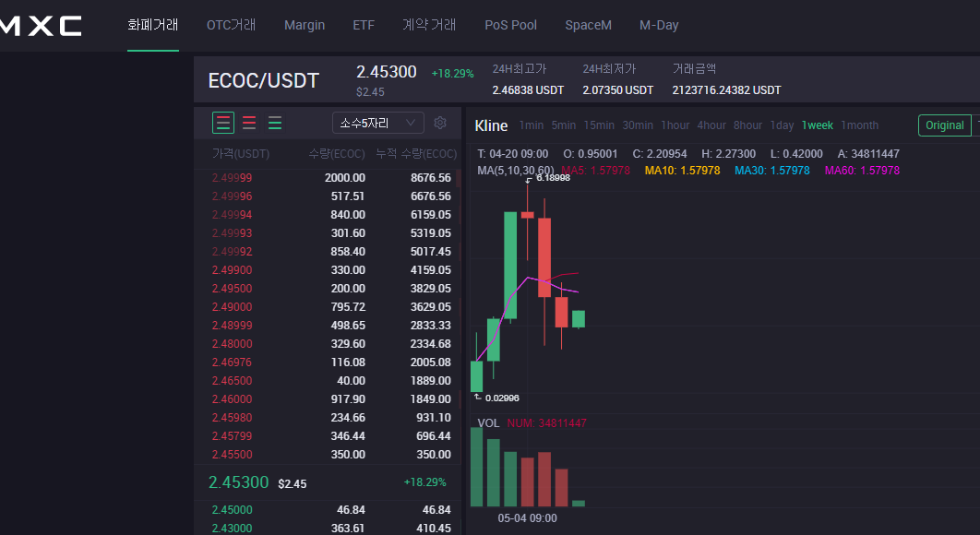Click the first green volume bar
The height and width of the screenshot is (535, 980).
(x=476, y=466)
